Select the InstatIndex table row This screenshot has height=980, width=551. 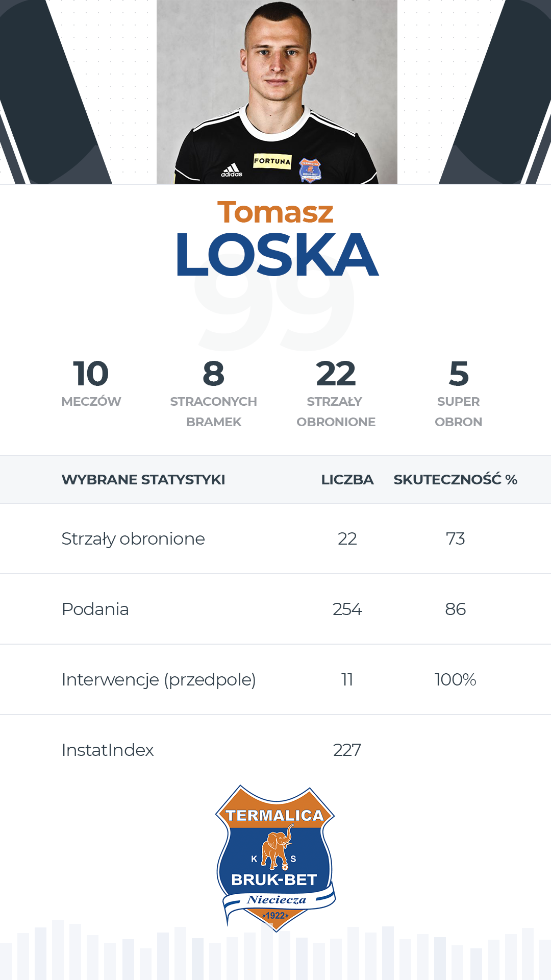pos(275,750)
